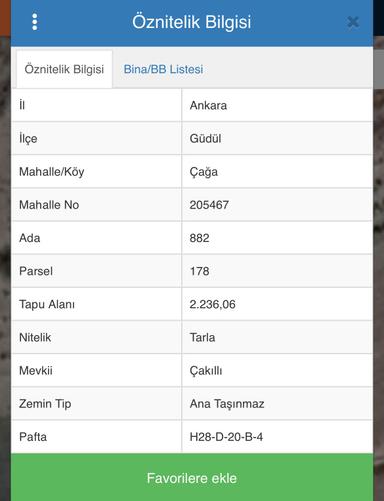This screenshot has width=384, height=501.
Task: Switch to the Bina/BB Listesi tab
Action: pos(163,69)
